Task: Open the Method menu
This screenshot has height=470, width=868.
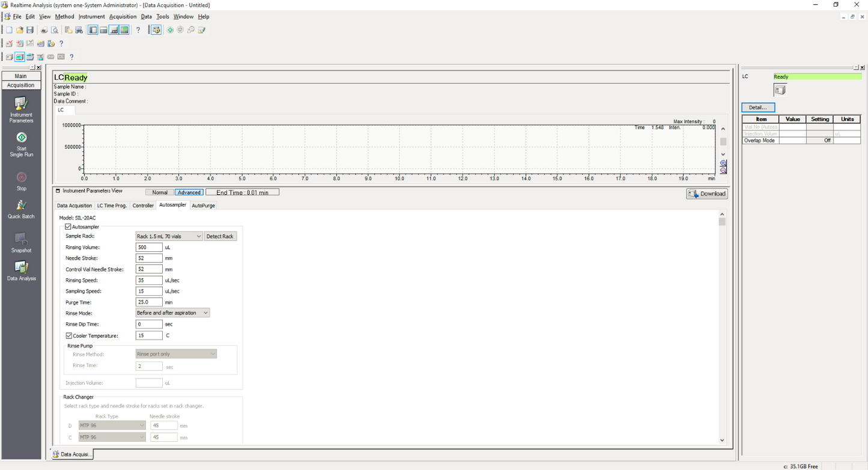Action: tap(64, 17)
